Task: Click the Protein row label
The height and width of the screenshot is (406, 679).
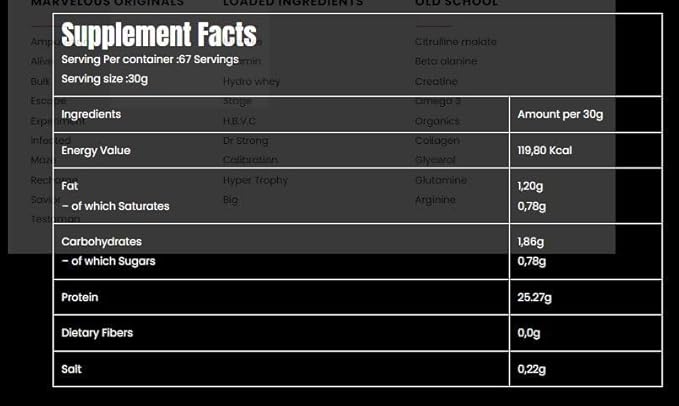Action: point(80,297)
